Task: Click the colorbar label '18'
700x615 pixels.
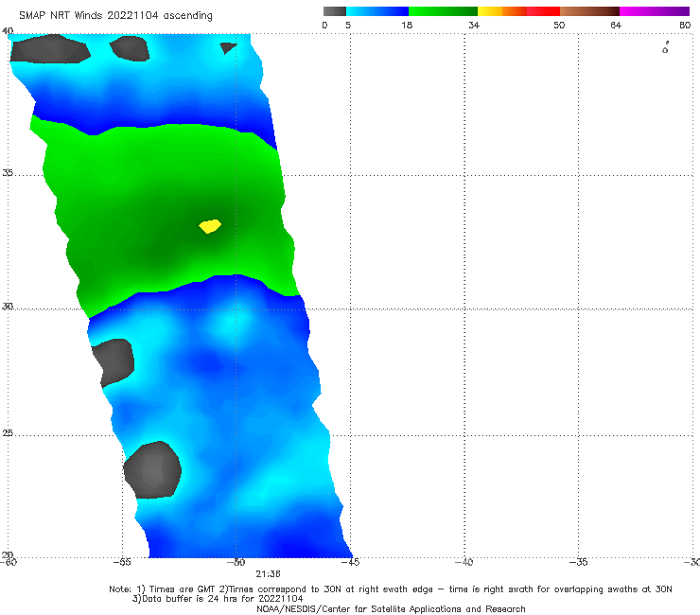Action: pos(407,25)
